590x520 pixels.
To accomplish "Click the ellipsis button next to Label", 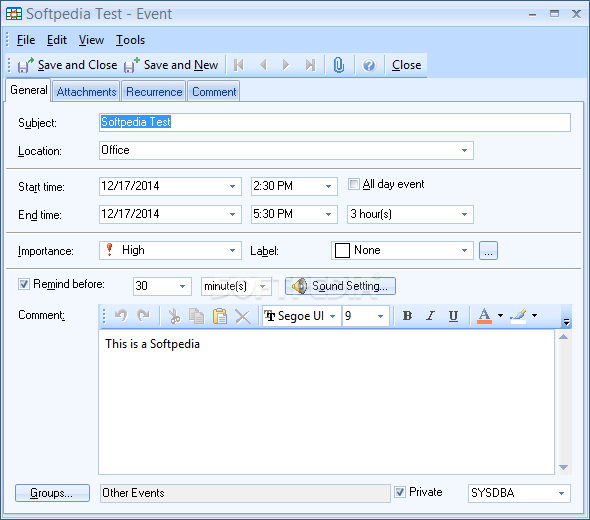I will (488, 251).
